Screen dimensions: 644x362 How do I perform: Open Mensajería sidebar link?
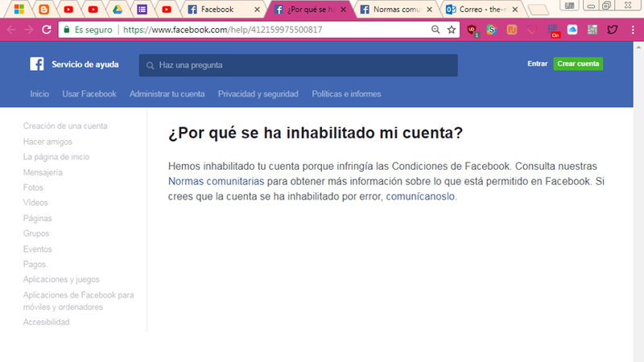coord(43,172)
